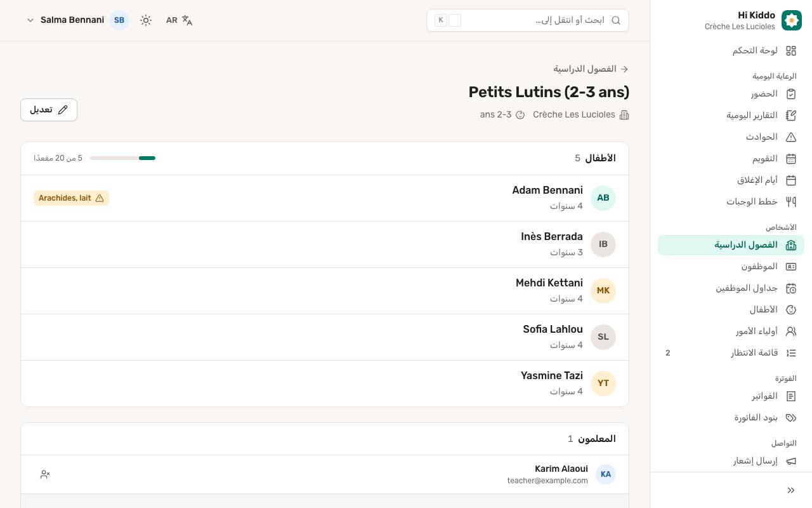The image size is (812, 508).
Task: Click the invoice items tags icon
Action: pyautogui.click(x=791, y=418)
